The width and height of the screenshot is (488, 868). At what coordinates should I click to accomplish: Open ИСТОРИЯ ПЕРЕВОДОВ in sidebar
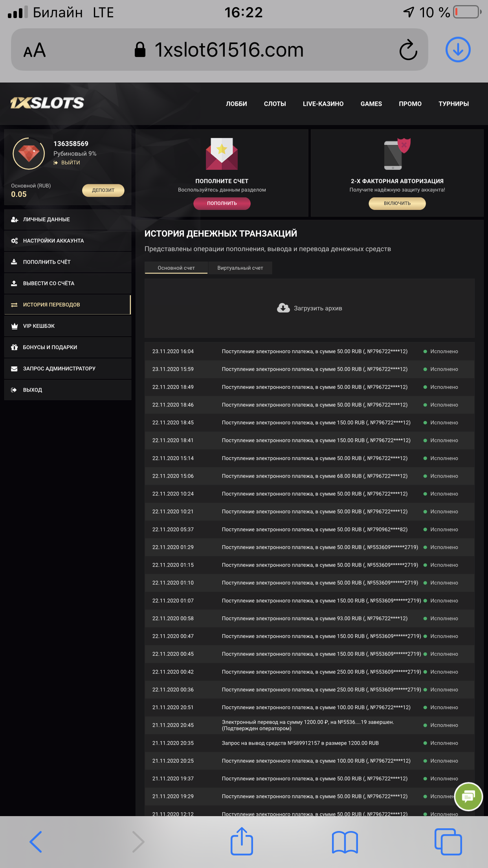click(68, 305)
